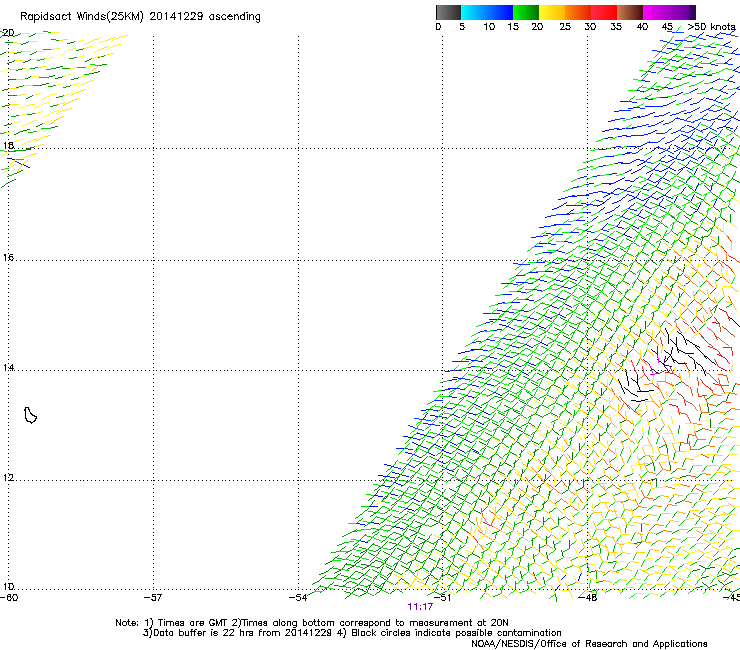Click the '12' latitude axis label
Screen dimensions: 740x650
click(x=8, y=478)
